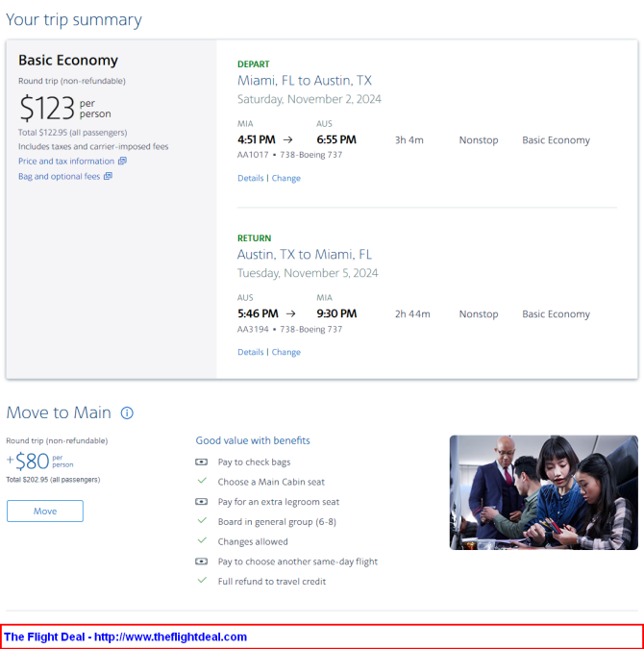Click the Move button to upgrade to Main
The height and width of the screenshot is (649, 644).
pos(45,511)
